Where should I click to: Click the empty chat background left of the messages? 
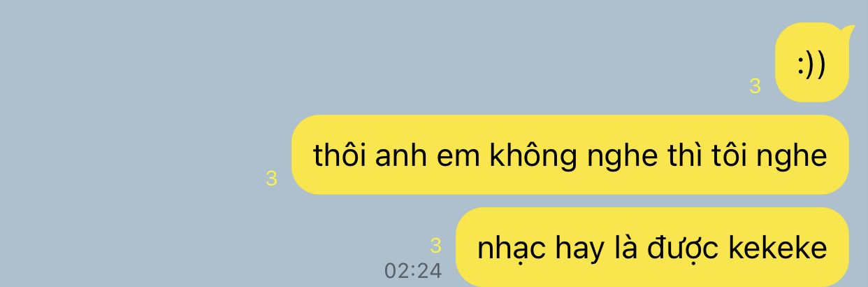pyautogui.click(x=140, y=140)
